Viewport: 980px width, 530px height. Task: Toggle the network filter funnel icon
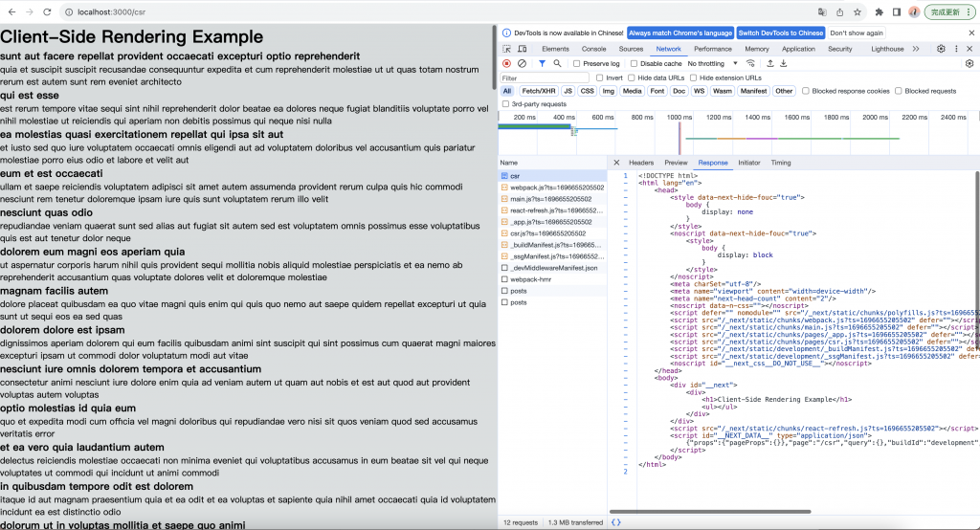coord(542,63)
